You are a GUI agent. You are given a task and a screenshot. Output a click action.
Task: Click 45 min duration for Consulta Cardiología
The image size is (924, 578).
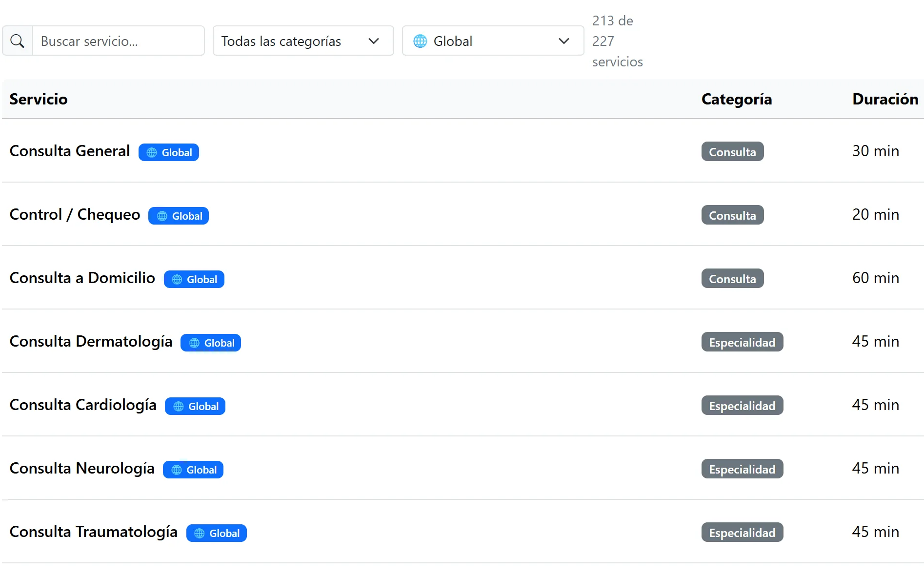[876, 405]
